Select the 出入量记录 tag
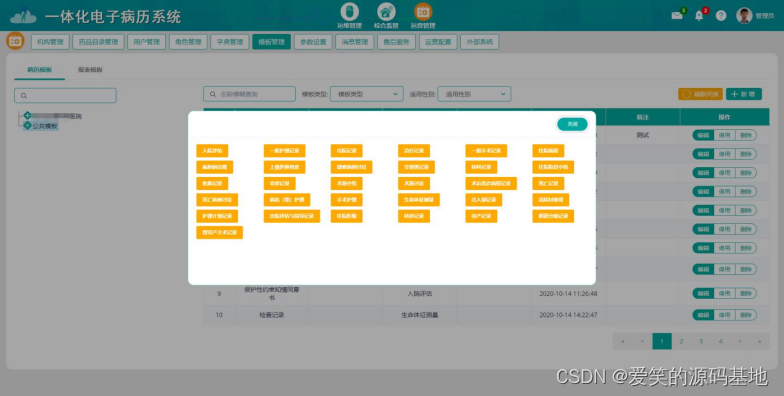This screenshot has width=784, height=396. [484, 200]
